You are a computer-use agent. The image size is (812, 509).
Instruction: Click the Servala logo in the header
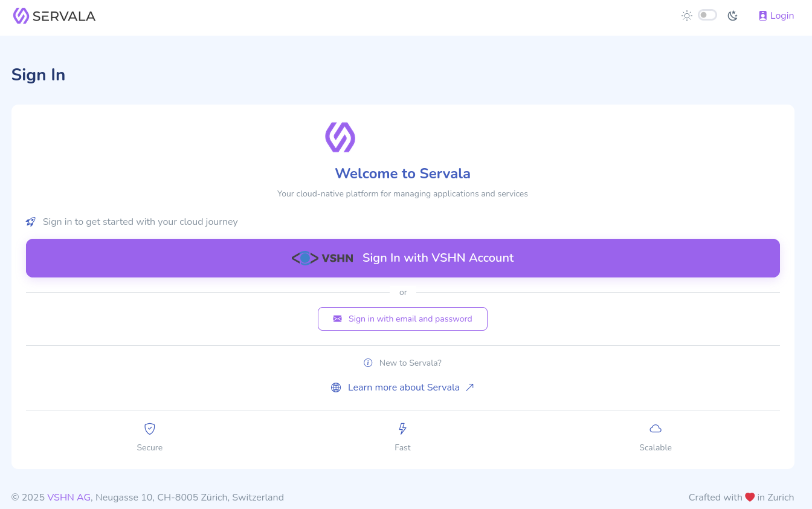click(x=54, y=16)
